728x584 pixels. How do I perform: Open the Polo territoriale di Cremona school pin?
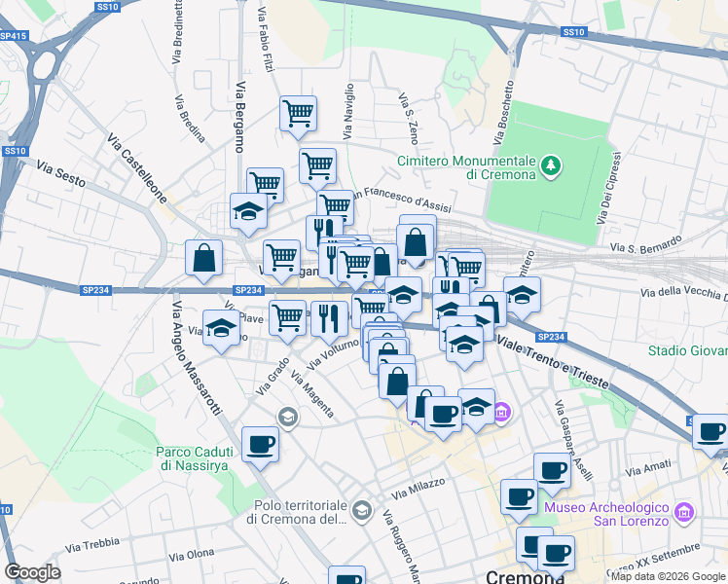[362, 512]
